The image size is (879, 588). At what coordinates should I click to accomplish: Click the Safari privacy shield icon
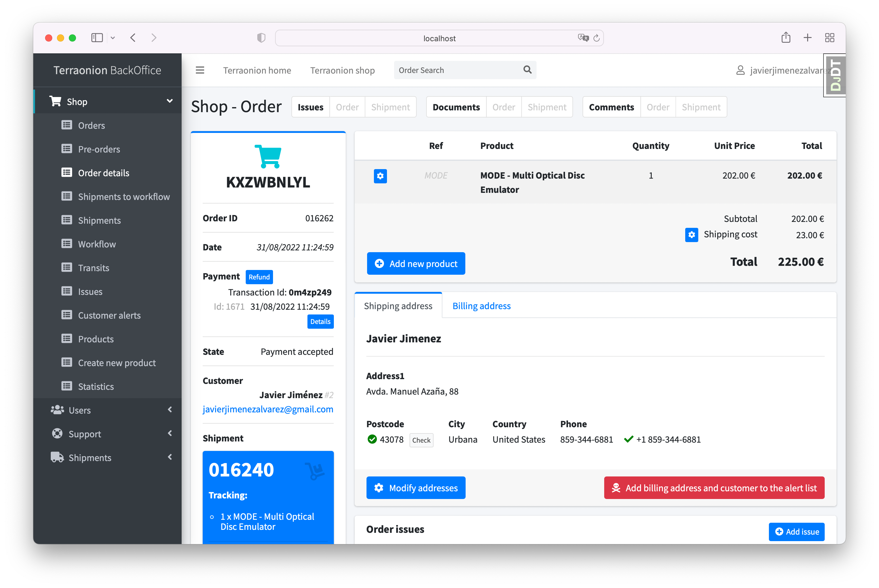[261, 38]
